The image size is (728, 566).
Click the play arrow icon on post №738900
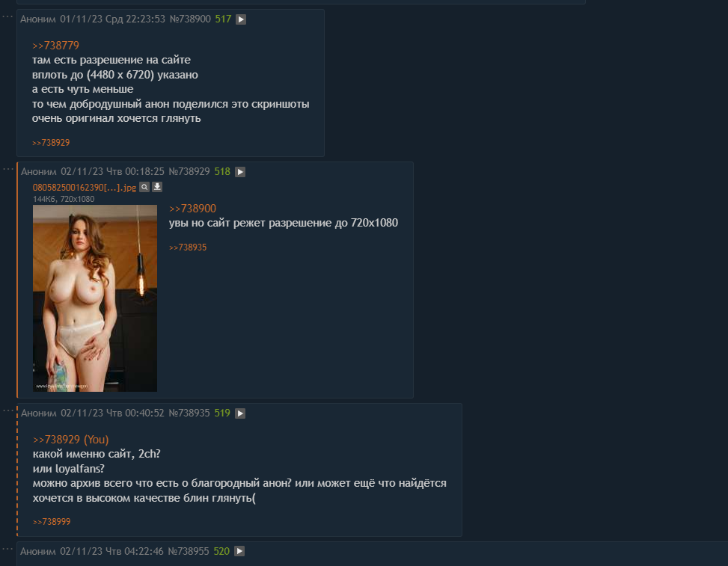pos(240,19)
